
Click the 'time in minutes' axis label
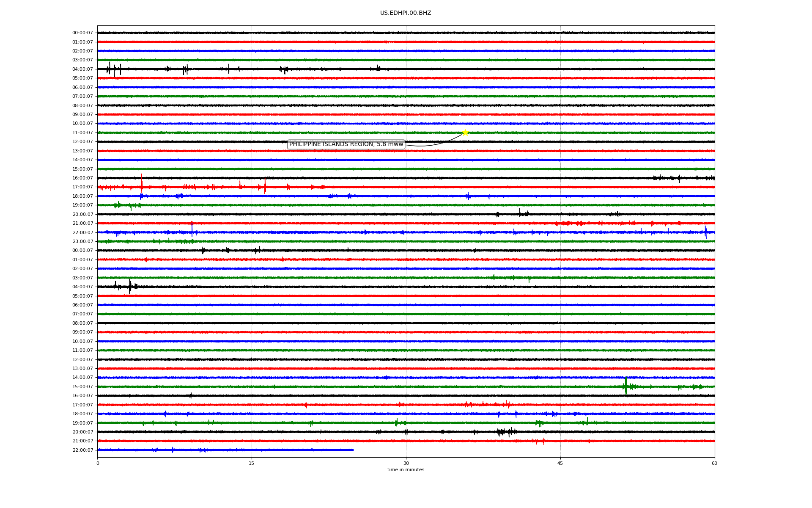coord(405,469)
